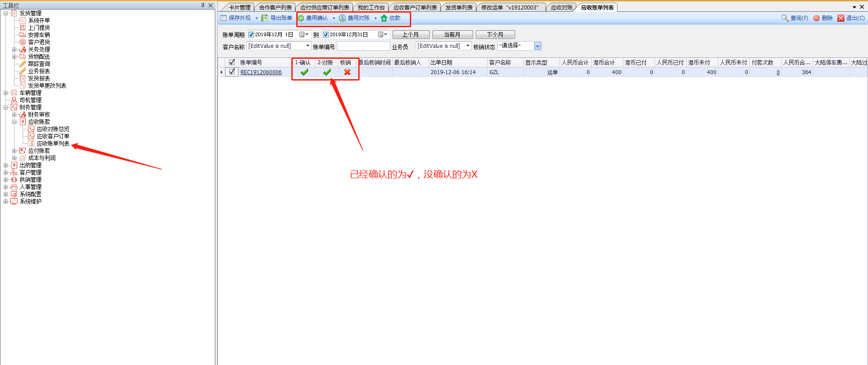The width and height of the screenshot is (868, 365).
Task: Collapse the 财务管理 tree node
Action: point(6,107)
